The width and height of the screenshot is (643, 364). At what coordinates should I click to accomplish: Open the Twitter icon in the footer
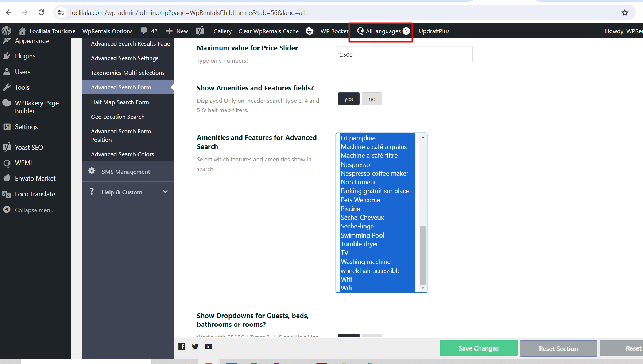pyautogui.click(x=195, y=347)
